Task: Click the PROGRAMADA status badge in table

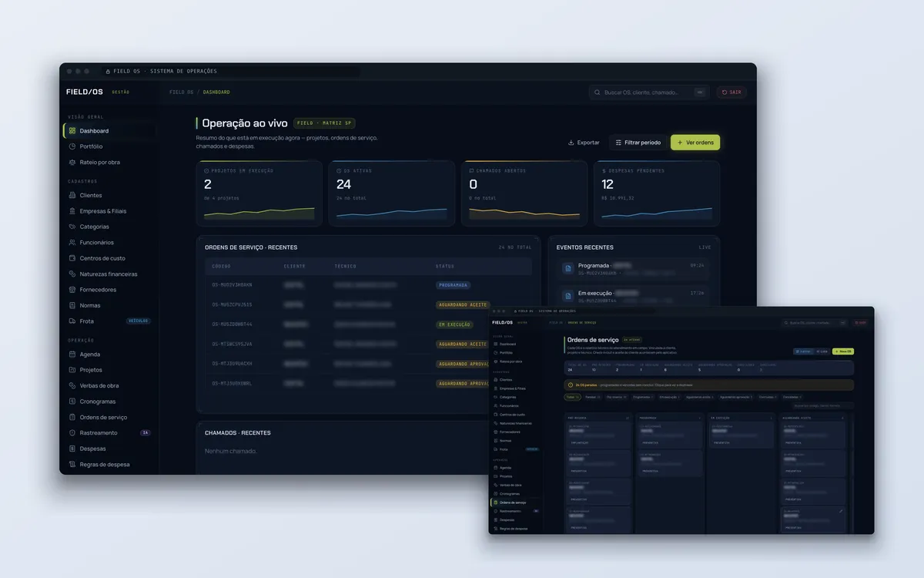Action: (454, 285)
